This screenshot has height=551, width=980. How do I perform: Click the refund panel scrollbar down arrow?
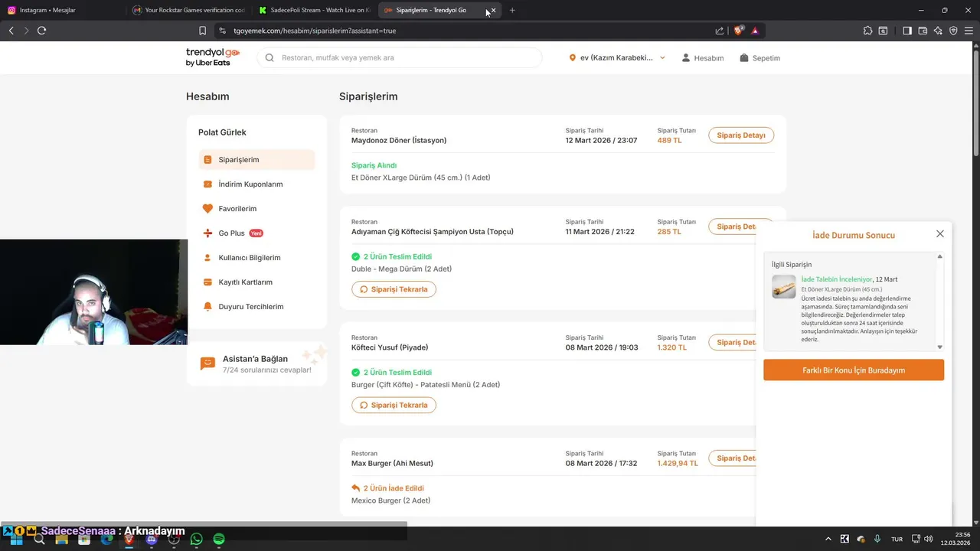tap(940, 347)
